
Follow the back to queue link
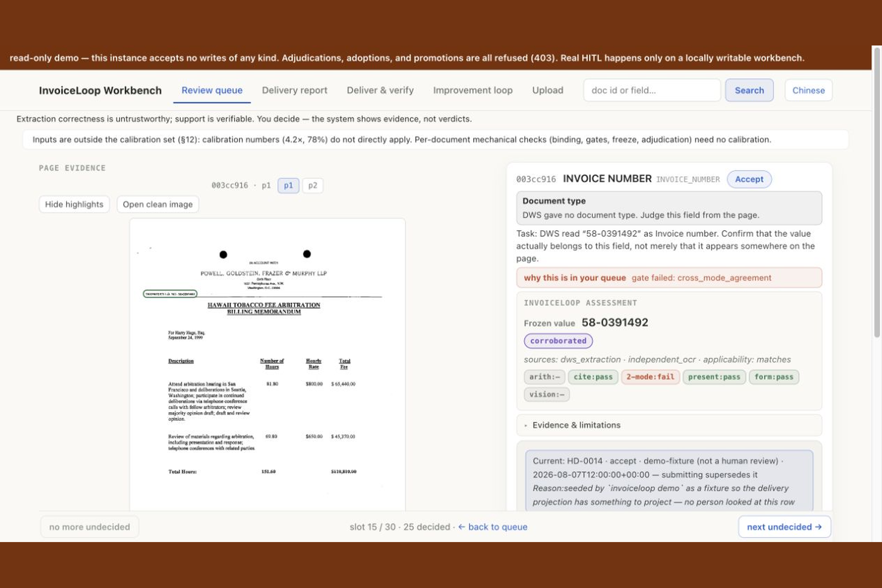pos(492,527)
